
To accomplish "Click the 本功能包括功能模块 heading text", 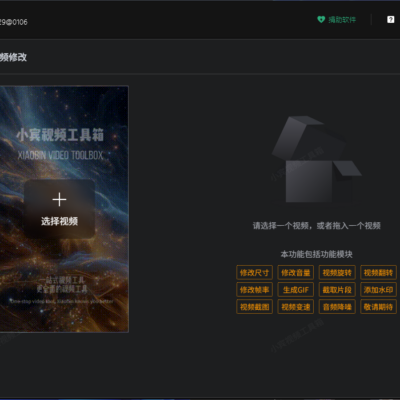I will click(x=316, y=254).
